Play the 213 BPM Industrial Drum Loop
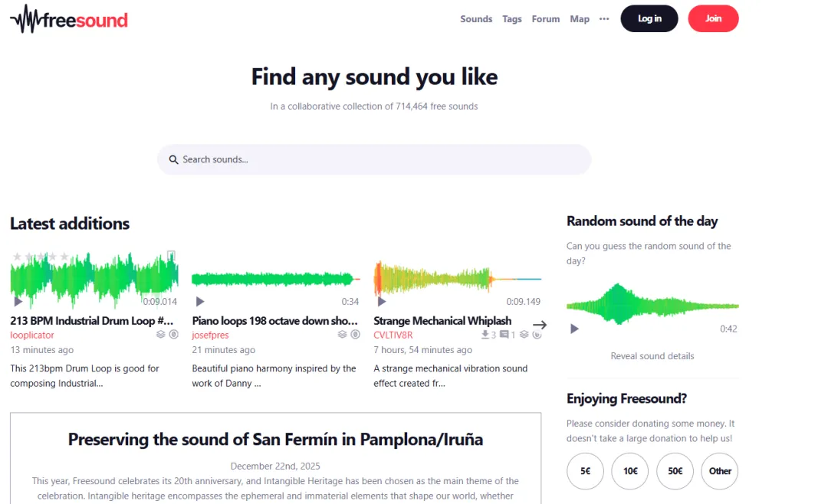The image size is (828, 504). tap(18, 301)
